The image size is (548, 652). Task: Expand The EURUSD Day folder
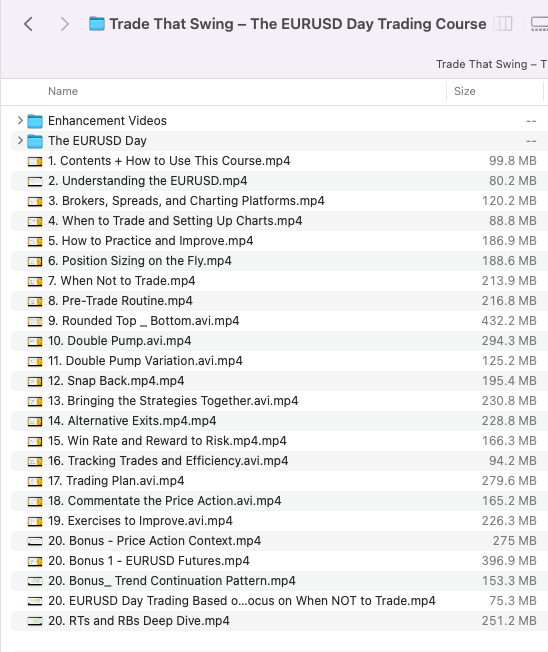coord(20,141)
